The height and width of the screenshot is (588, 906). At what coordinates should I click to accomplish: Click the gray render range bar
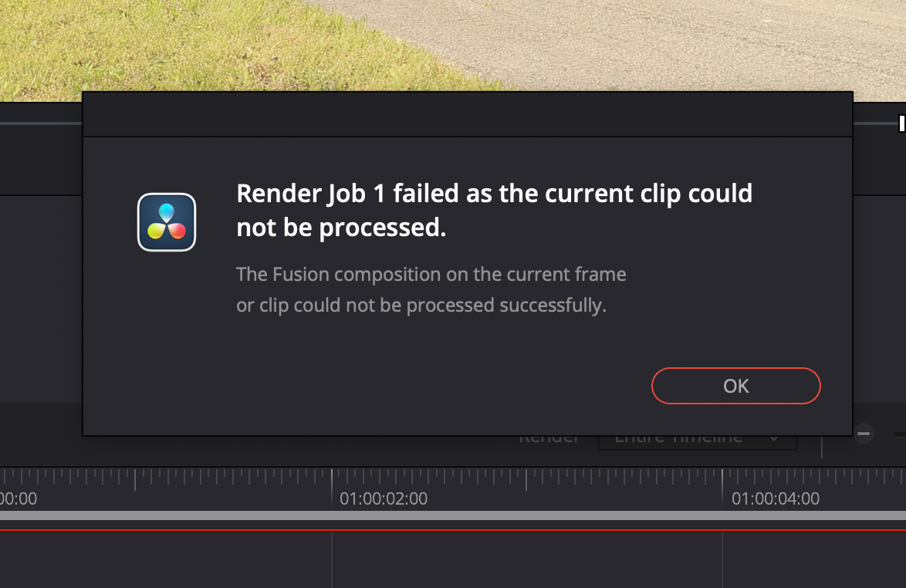tap(453, 515)
